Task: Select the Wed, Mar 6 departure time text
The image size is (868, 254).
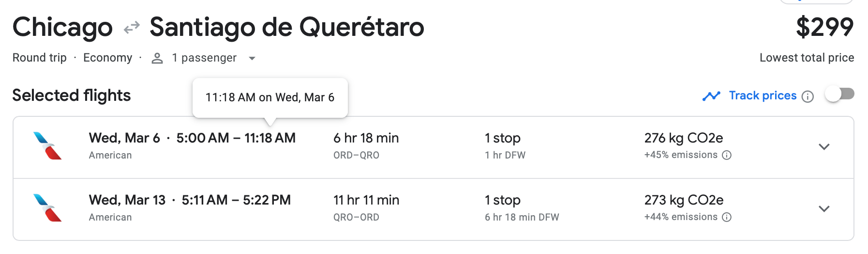Action: click(202, 138)
